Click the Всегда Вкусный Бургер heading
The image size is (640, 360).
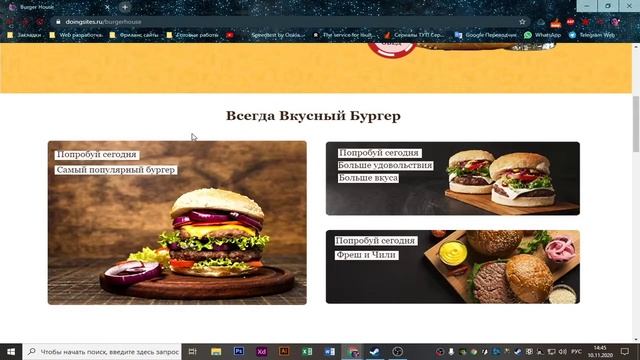click(x=313, y=116)
